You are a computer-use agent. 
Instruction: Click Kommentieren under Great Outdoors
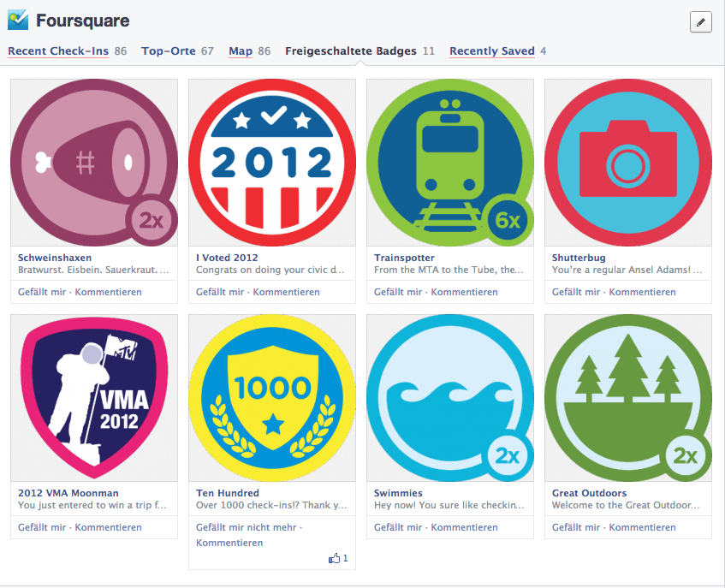click(642, 527)
